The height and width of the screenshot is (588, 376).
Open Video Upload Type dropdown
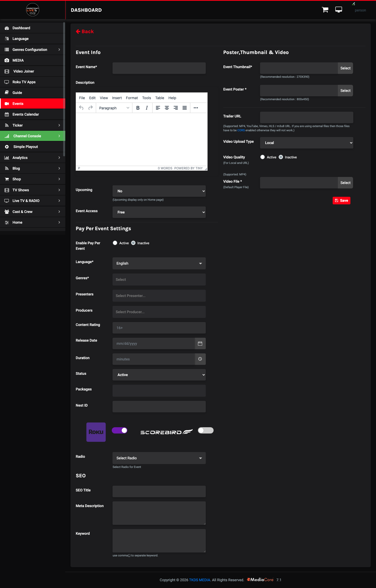(307, 143)
